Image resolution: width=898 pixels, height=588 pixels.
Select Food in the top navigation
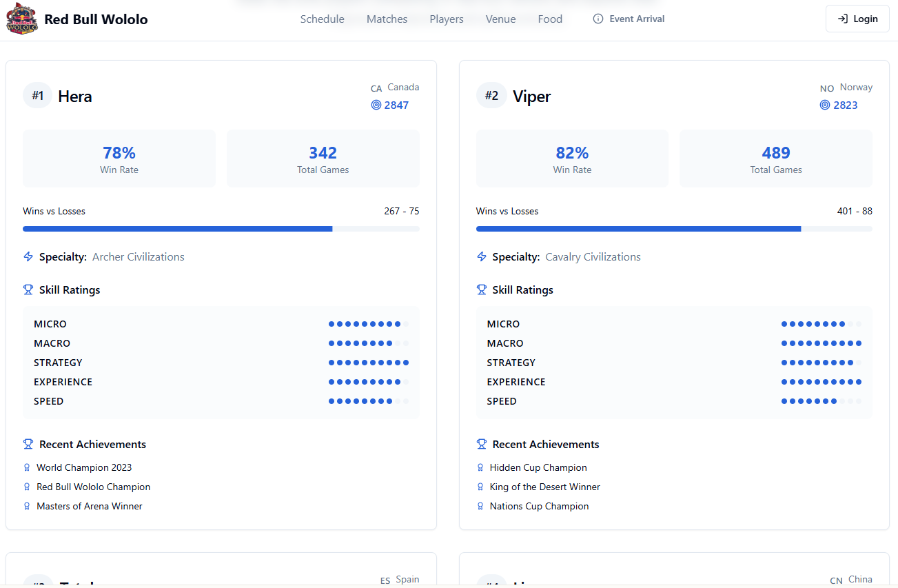[550, 19]
